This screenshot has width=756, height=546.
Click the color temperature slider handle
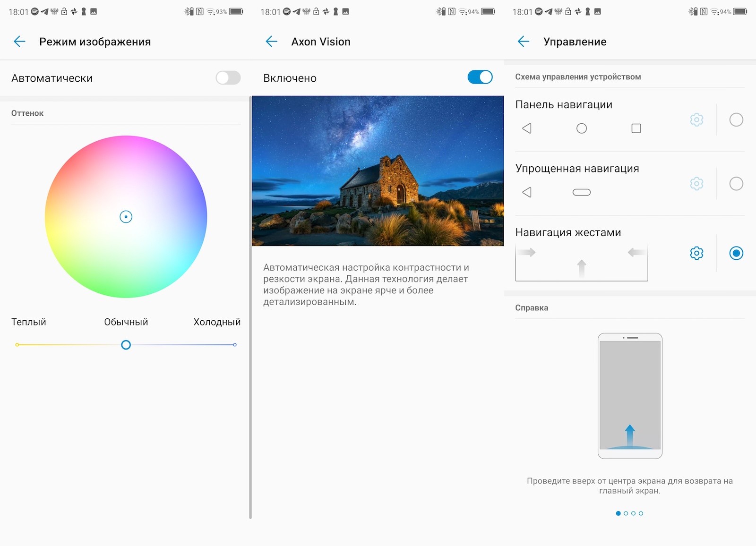126,345
